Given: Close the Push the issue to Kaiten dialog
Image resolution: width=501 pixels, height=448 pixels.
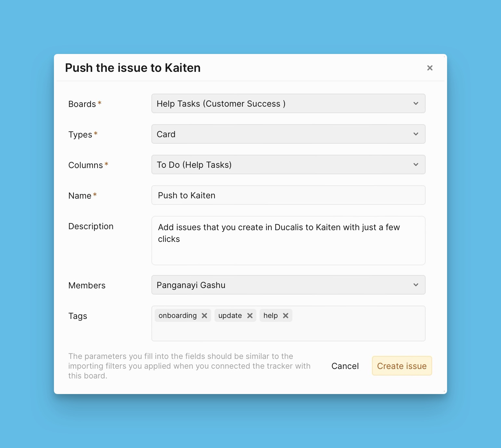Looking at the screenshot, I should pyautogui.click(x=430, y=68).
